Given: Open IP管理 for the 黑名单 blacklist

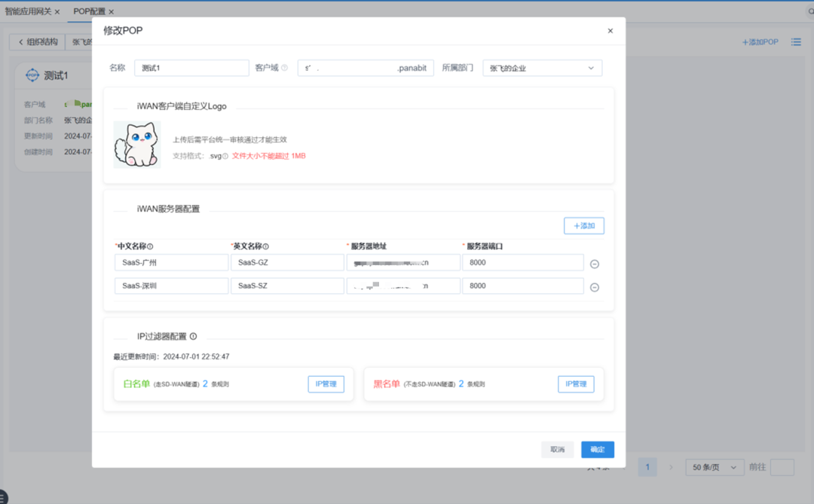Looking at the screenshot, I should [576, 383].
